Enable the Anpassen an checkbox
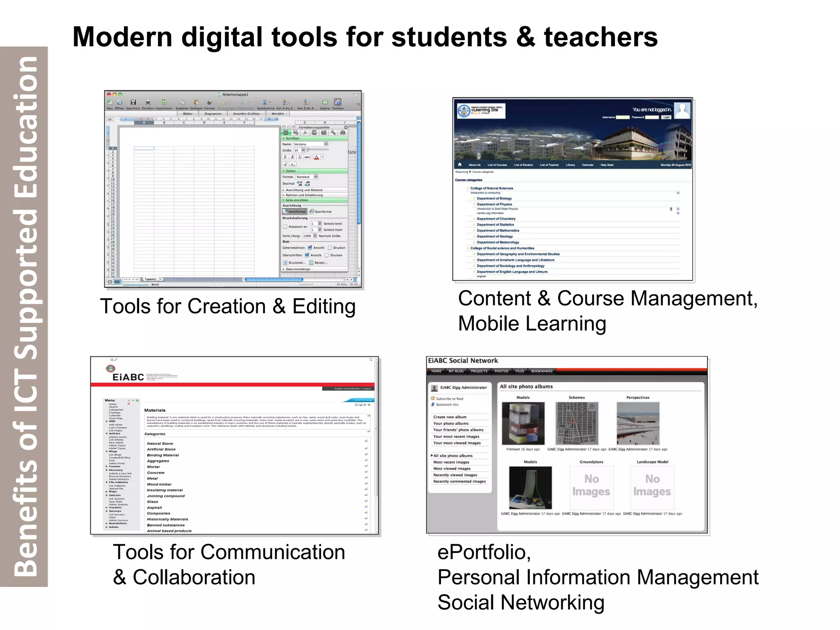The image size is (840, 630). click(x=285, y=226)
